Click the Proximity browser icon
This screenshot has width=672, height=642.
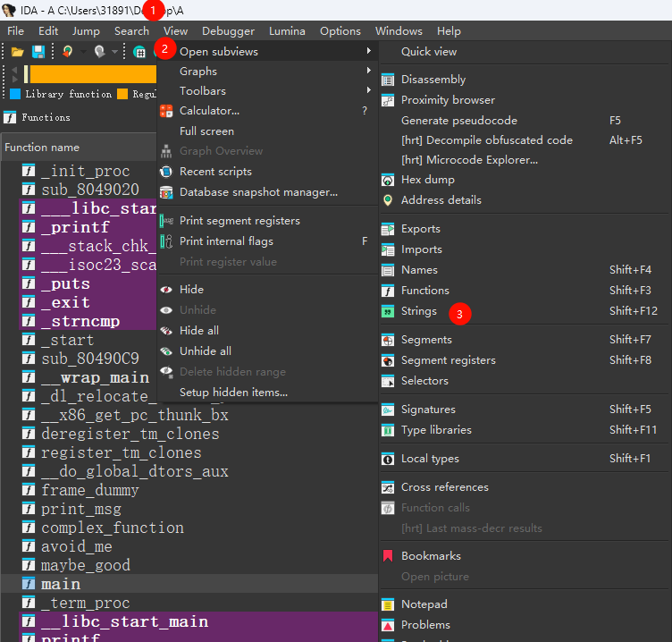(x=388, y=100)
